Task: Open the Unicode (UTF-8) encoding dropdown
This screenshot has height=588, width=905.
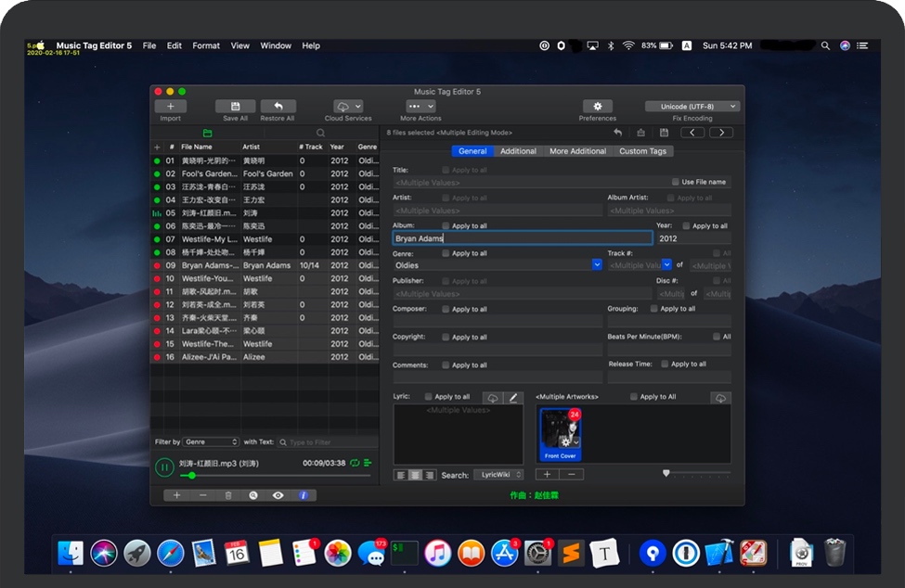Action: coord(692,107)
